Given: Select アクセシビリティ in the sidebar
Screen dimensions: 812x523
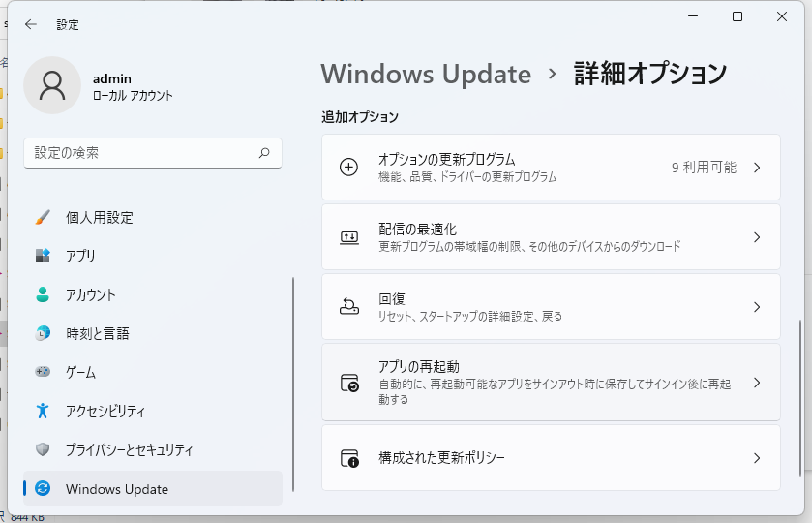Looking at the screenshot, I should point(153,411).
